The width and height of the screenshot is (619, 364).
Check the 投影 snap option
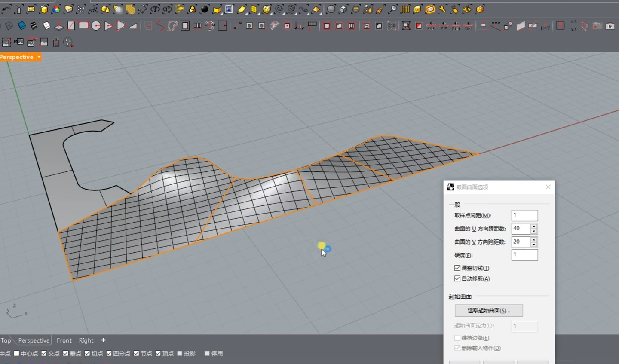point(180,353)
